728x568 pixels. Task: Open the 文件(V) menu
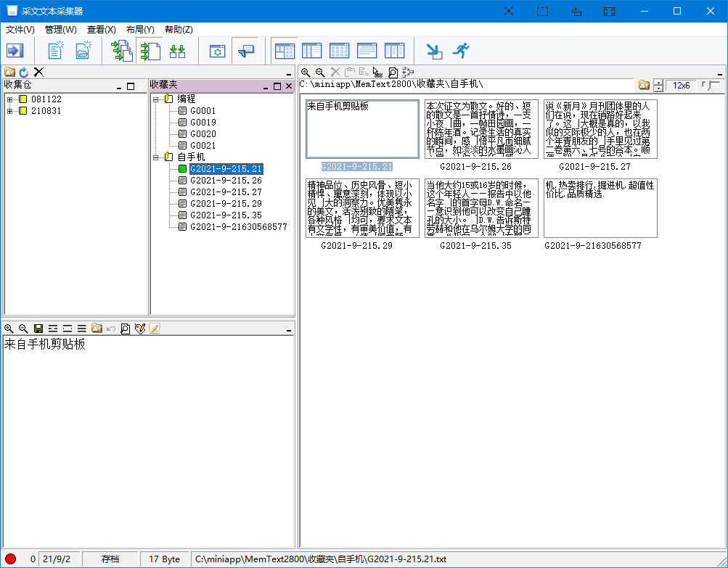(20, 30)
